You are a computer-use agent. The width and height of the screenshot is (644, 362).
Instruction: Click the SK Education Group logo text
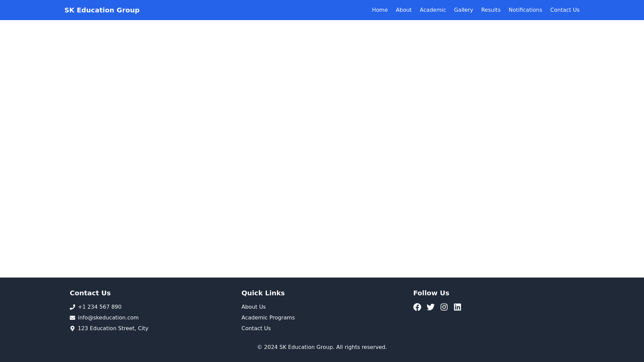coord(102,10)
